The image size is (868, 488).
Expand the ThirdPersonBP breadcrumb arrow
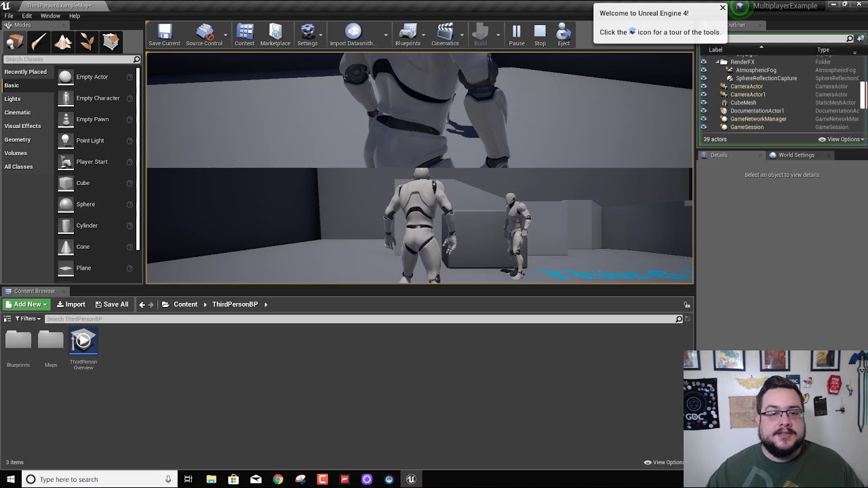[x=266, y=304]
